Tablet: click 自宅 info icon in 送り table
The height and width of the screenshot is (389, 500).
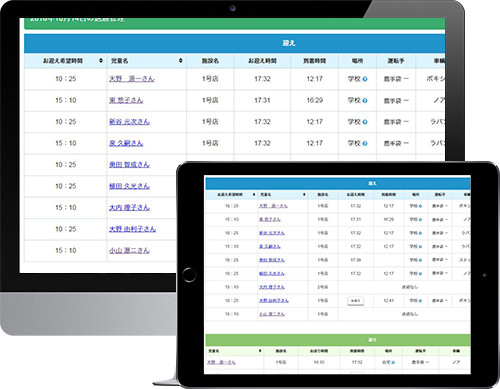tap(393, 362)
